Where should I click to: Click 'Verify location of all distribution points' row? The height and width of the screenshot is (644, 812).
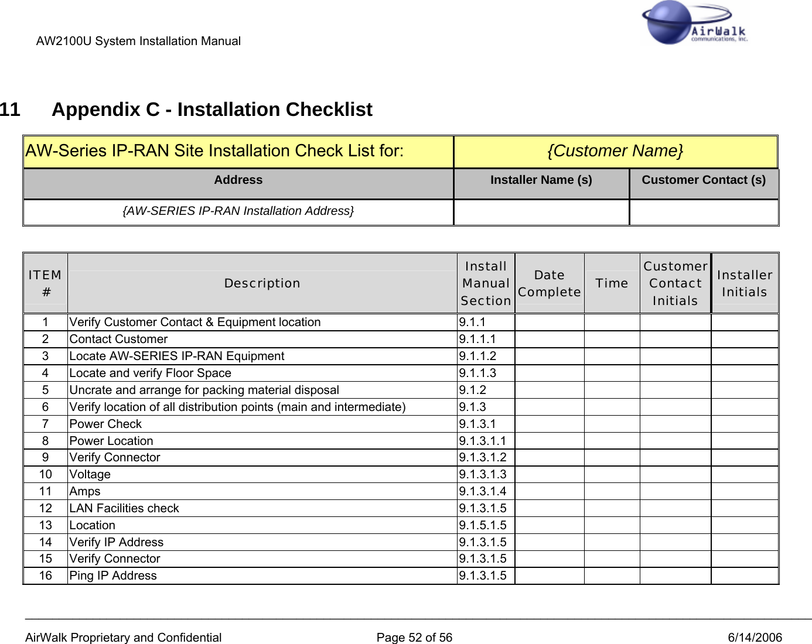click(401, 407)
